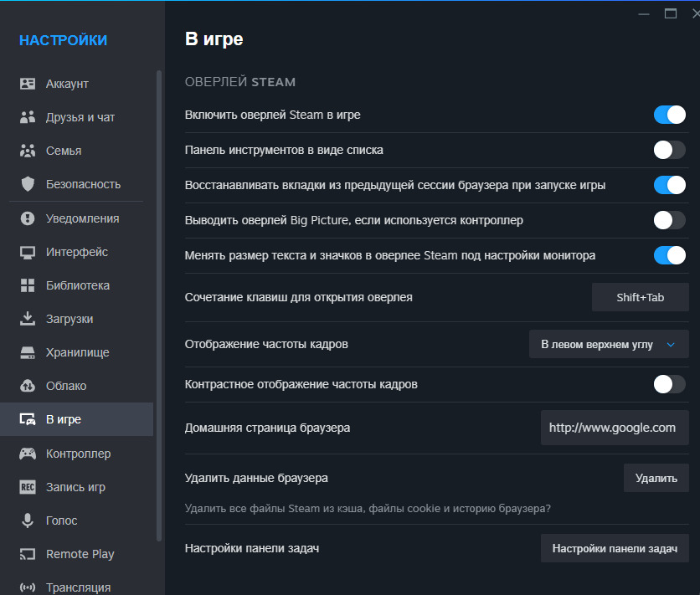
Task: Click the Голос microphone icon
Action: coord(28,521)
